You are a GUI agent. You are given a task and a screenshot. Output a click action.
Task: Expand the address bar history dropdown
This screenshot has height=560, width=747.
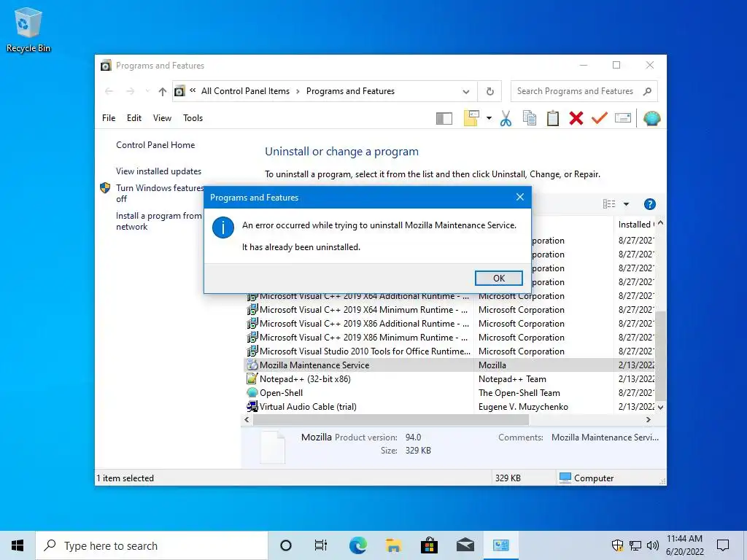(466, 91)
